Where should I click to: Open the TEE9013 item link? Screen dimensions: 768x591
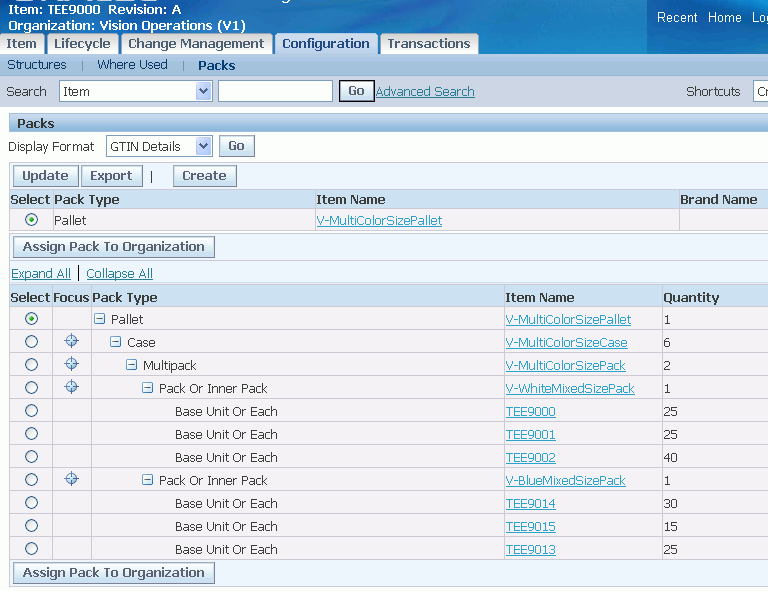coord(530,549)
